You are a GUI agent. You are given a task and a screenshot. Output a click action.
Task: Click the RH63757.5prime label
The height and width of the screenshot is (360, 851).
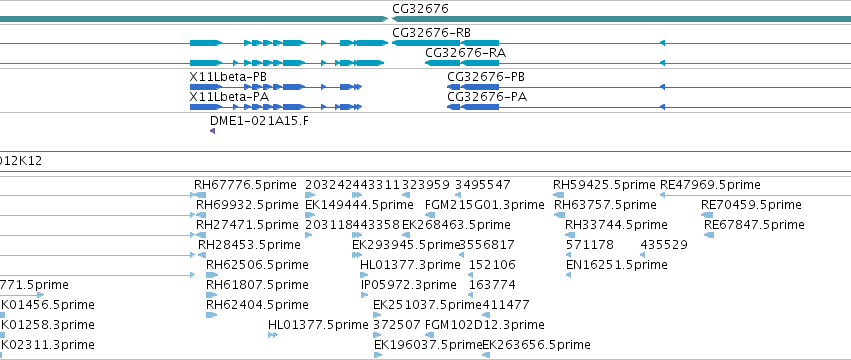click(x=606, y=205)
